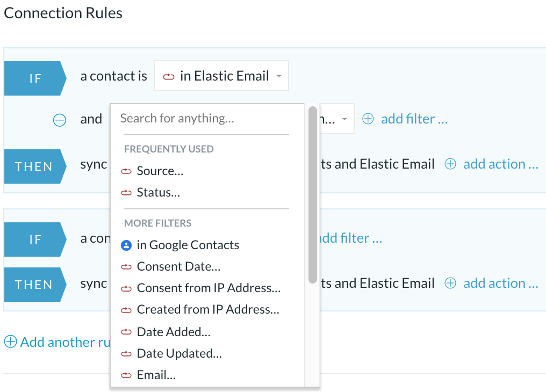546x392 pixels.
Task: Focus the 'Search for anything...' field
Action: pos(206,118)
